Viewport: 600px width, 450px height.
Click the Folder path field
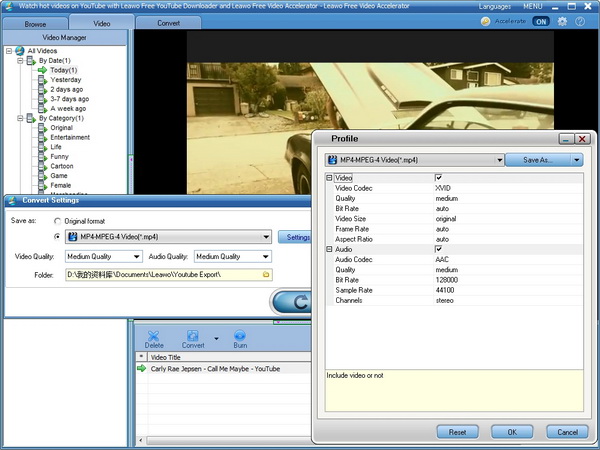click(168, 275)
